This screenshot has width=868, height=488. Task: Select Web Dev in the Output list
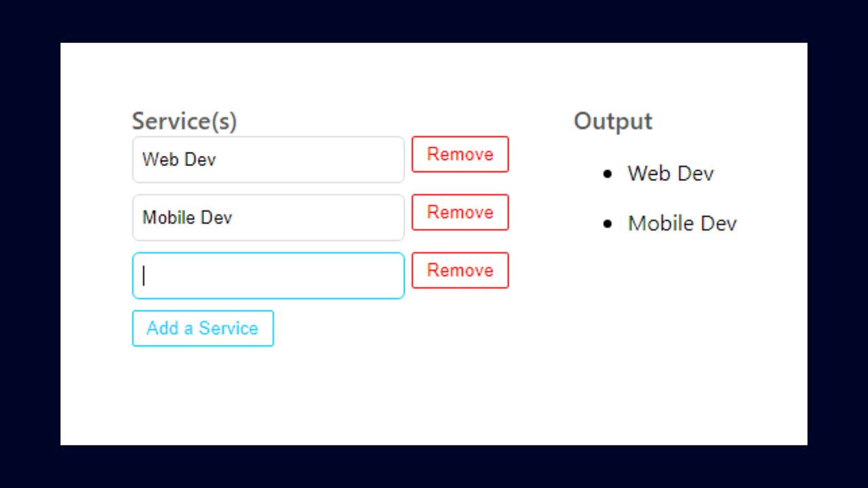point(671,174)
